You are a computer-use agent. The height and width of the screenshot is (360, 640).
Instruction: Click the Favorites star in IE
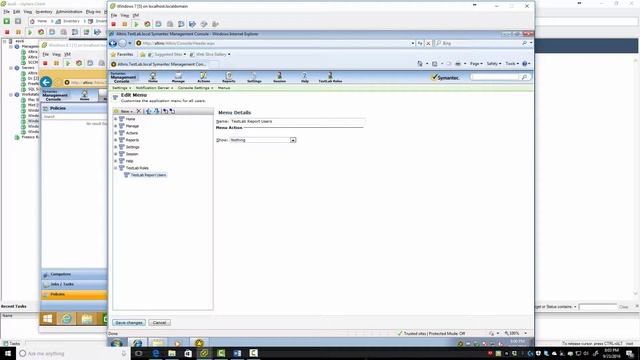click(113, 54)
